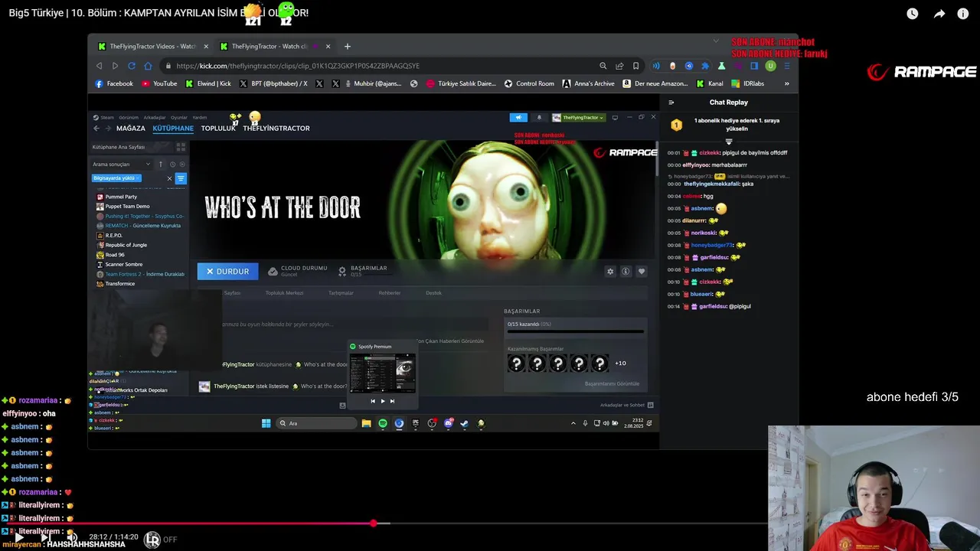This screenshot has height=551, width=980.
Task: Open the TheFlyingTractor account dropdown in Steam
Action: [x=579, y=117]
